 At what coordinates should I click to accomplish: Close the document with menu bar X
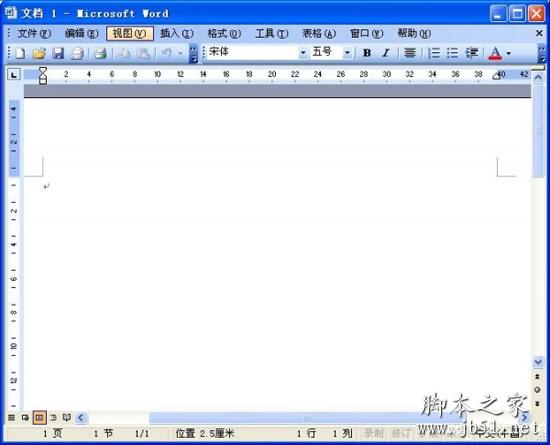[x=539, y=33]
